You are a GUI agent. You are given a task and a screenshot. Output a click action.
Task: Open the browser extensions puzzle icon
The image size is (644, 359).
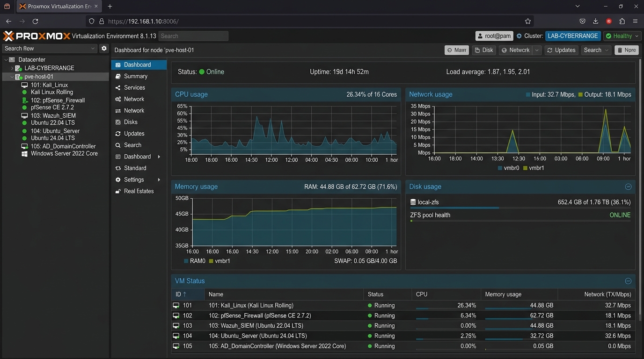point(622,21)
